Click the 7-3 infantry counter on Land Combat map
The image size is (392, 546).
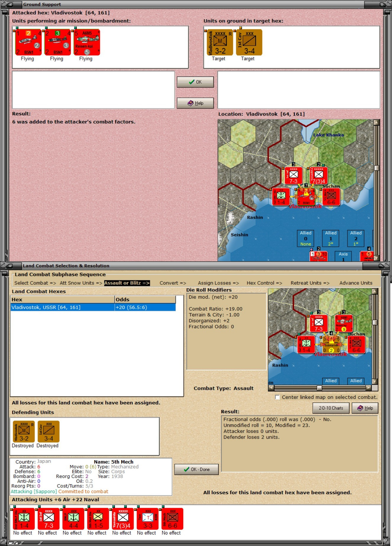[x=319, y=323]
